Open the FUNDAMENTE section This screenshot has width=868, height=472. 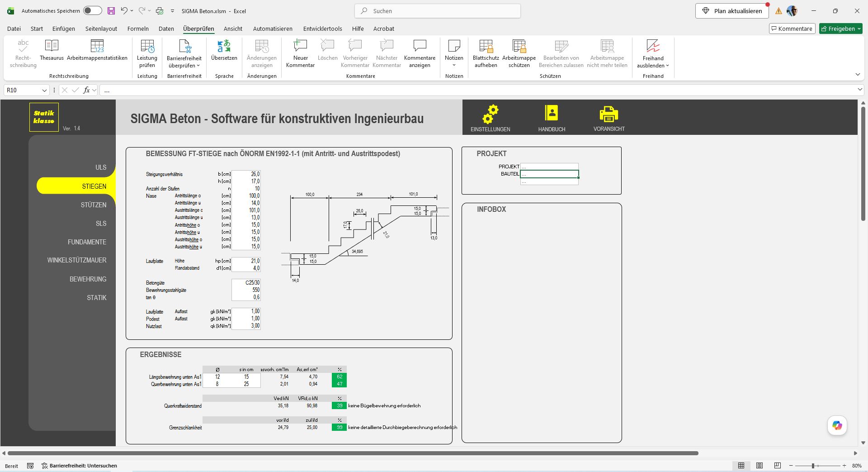click(87, 242)
